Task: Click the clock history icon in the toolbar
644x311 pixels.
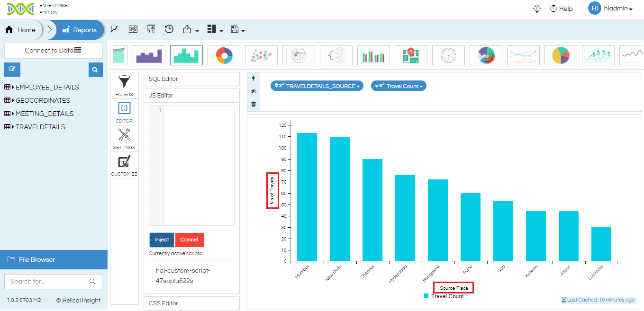Action: [x=169, y=29]
